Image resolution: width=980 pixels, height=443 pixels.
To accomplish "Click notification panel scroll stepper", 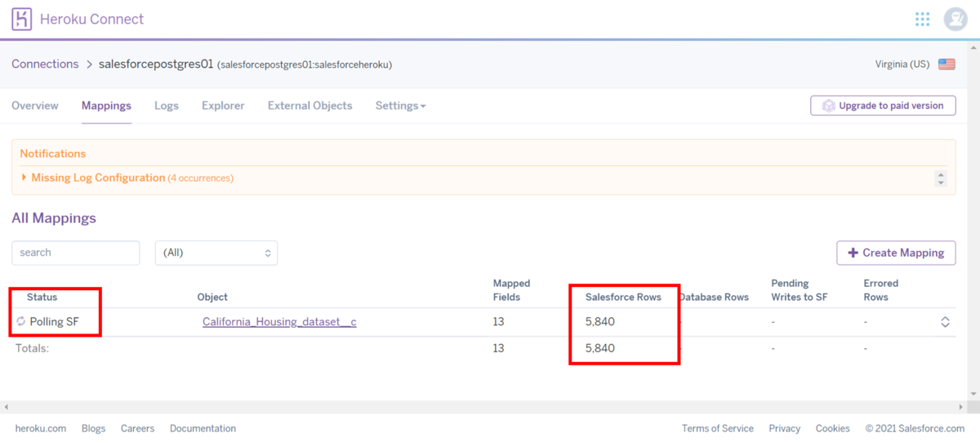I will point(941,178).
